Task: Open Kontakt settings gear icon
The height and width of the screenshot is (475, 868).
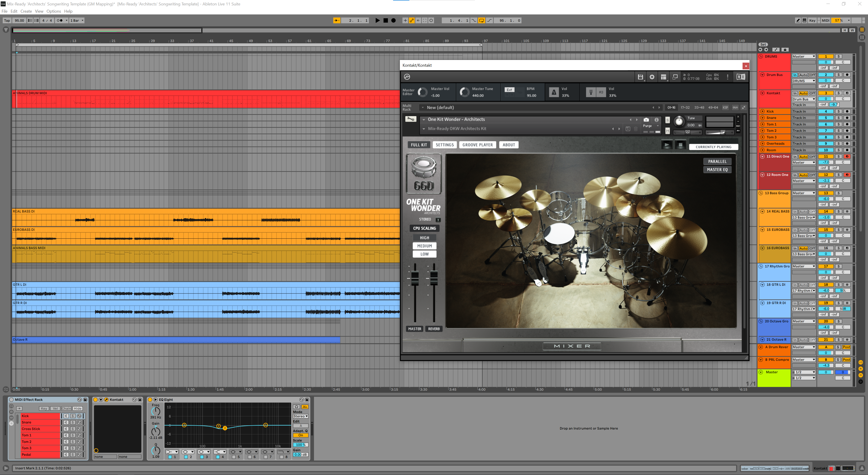Action: [652, 77]
